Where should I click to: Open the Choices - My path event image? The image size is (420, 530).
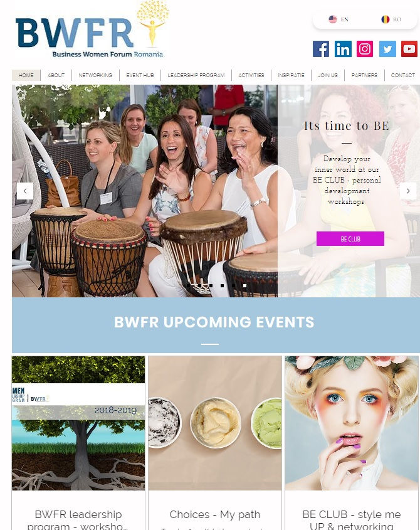coord(215,423)
